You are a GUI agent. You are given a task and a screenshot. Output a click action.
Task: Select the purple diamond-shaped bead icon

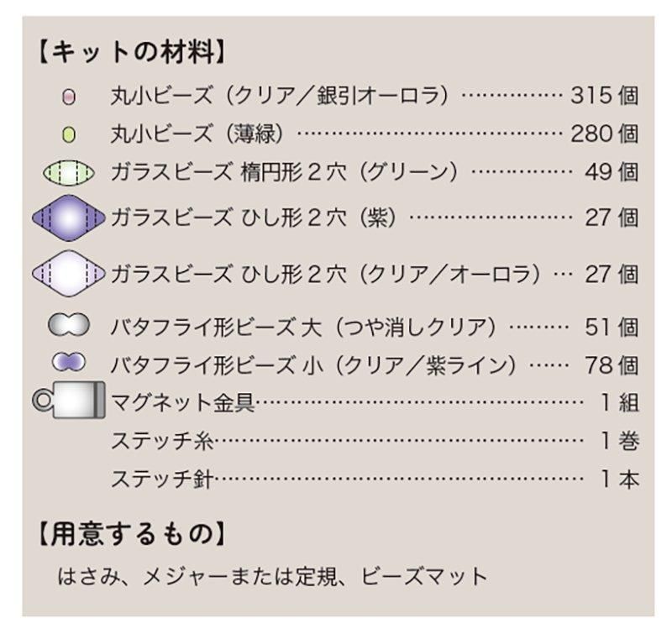click(68, 218)
